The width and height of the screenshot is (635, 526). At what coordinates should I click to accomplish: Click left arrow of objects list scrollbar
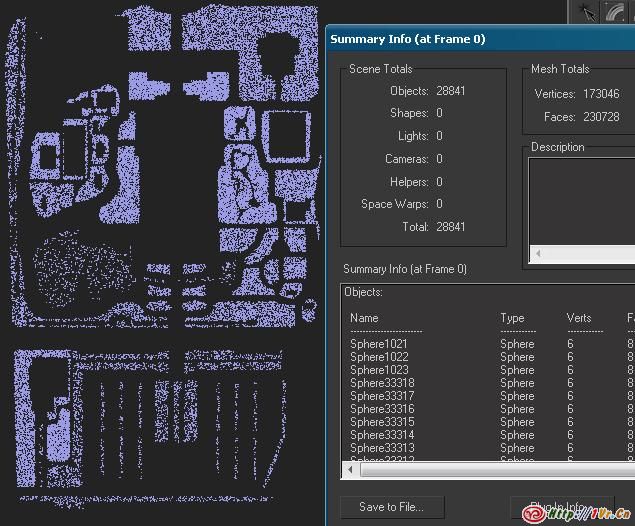tap(349, 469)
